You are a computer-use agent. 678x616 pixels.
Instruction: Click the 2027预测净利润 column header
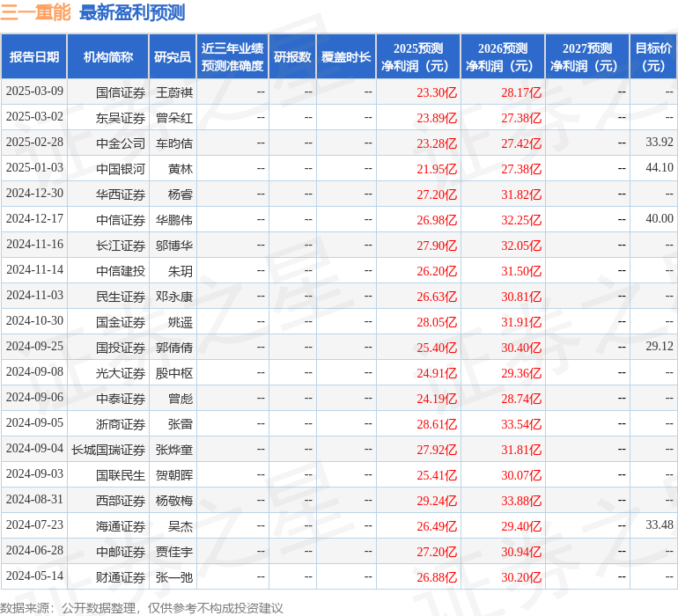[x=587, y=57]
